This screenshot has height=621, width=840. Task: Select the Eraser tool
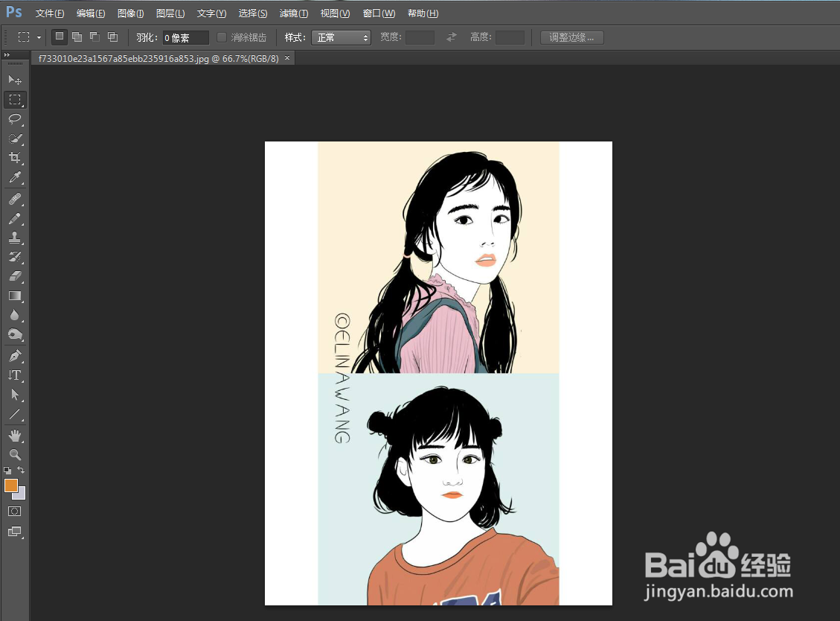coord(14,276)
